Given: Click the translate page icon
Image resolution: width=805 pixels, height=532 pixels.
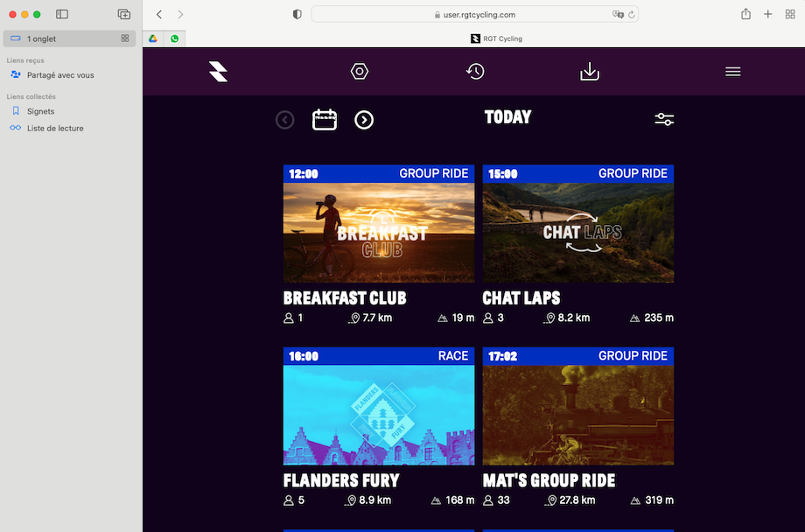Looking at the screenshot, I should (618, 14).
